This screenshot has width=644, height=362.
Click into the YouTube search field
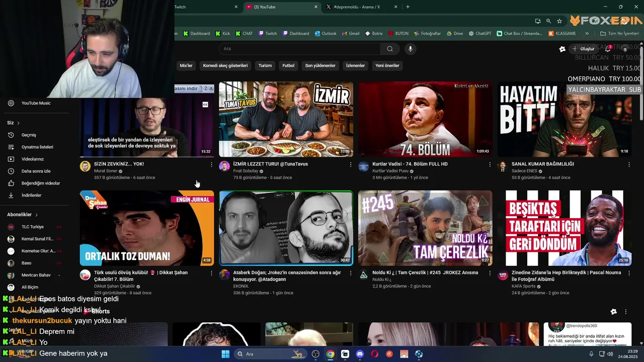pos(300,49)
